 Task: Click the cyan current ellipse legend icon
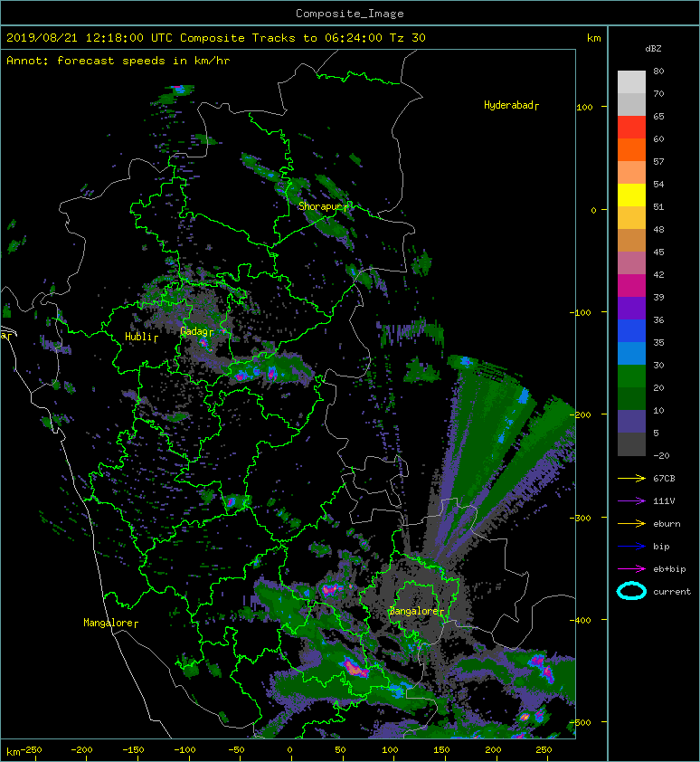[x=631, y=591]
